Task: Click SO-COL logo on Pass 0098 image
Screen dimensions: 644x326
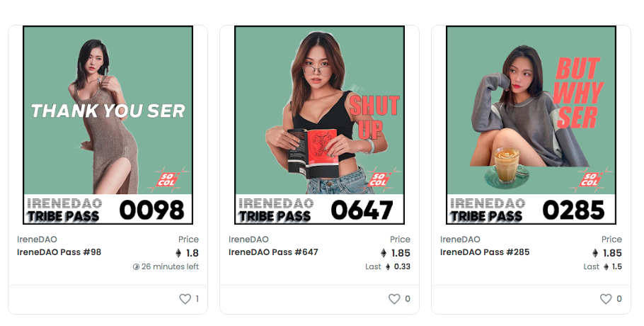Action: pos(167,179)
